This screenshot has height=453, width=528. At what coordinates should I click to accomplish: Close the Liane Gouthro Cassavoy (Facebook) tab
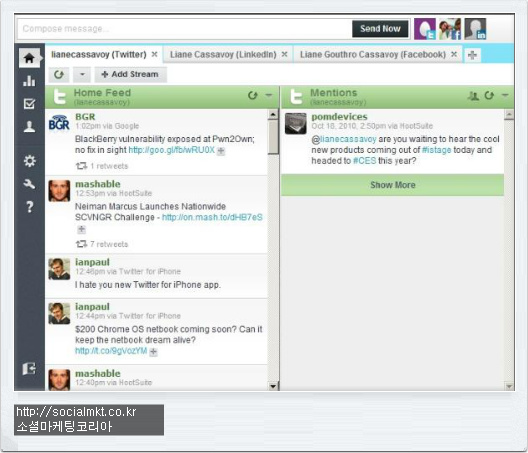[x=454, y=54]
